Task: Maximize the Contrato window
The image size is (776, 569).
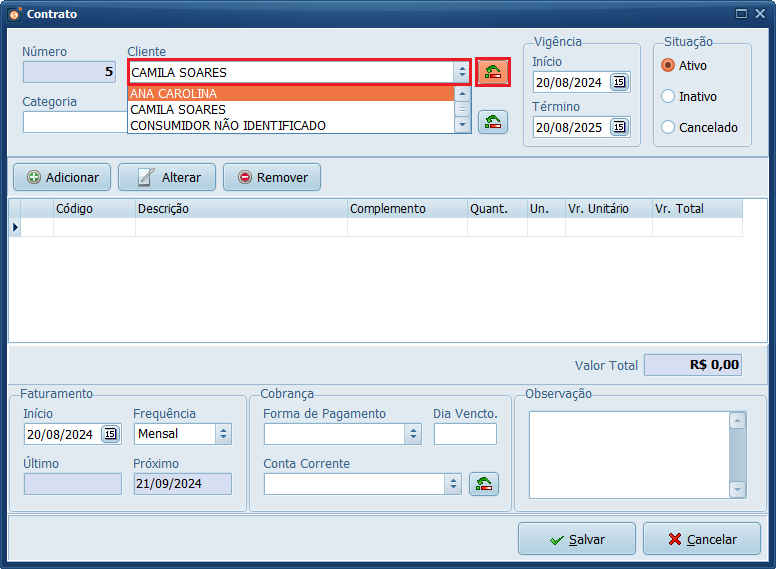Action: (741, 14)
